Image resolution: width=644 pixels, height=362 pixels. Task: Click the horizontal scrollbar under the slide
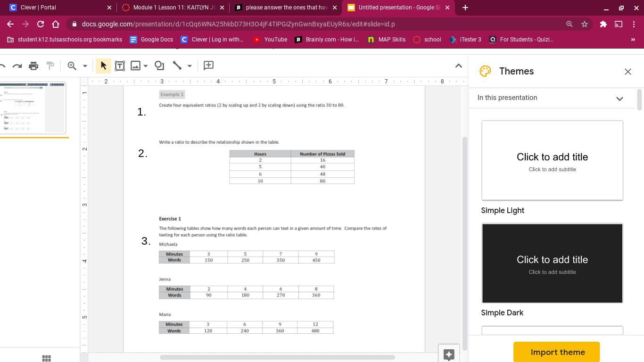277,357
